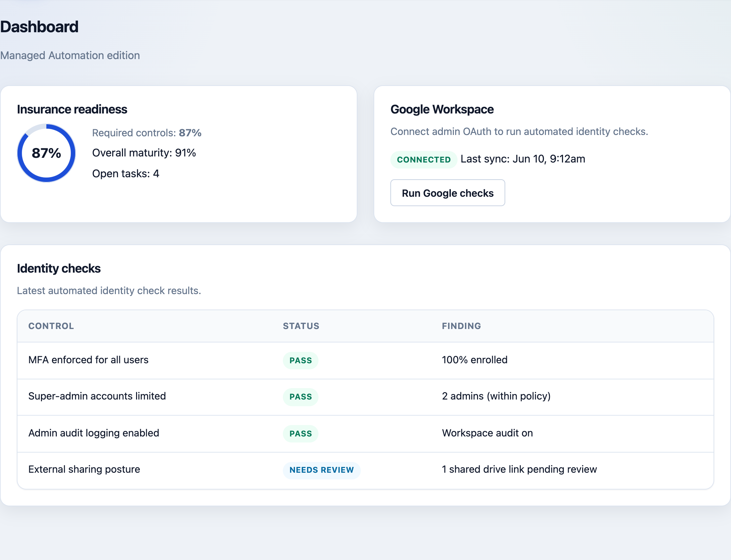The width and height of the screenshot is (731, 560).
Task: Select the Overall maturity: 91% text
Action: (x=144, y=153)
